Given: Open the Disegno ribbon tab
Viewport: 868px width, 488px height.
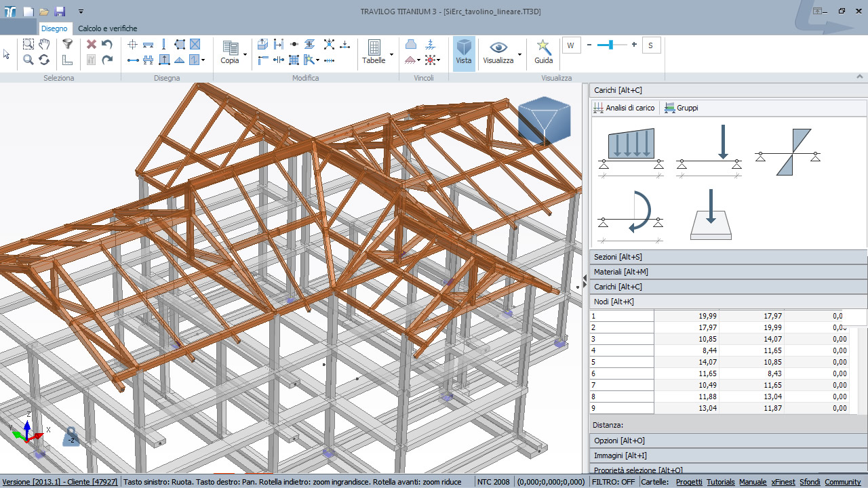Looking at the screenshot, I should (54, 28).
